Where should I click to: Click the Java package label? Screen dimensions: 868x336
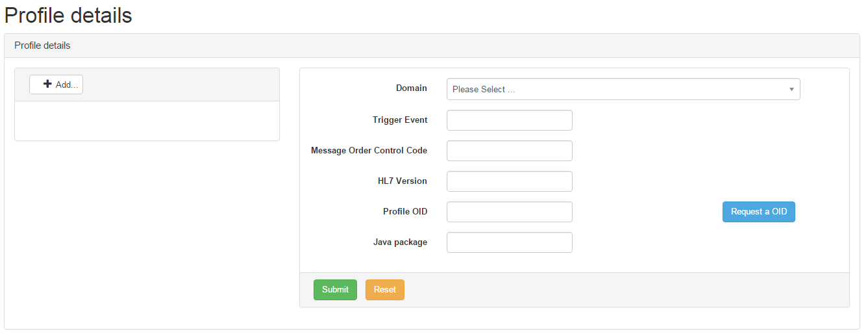tap(400, 242)
